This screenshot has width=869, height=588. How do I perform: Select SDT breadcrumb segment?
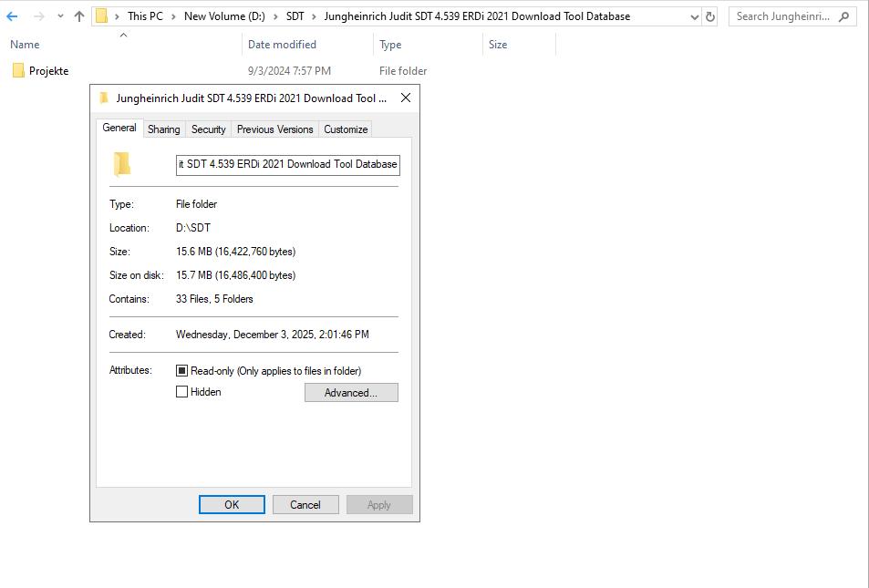pyautogui.click(x=295, y=16)
